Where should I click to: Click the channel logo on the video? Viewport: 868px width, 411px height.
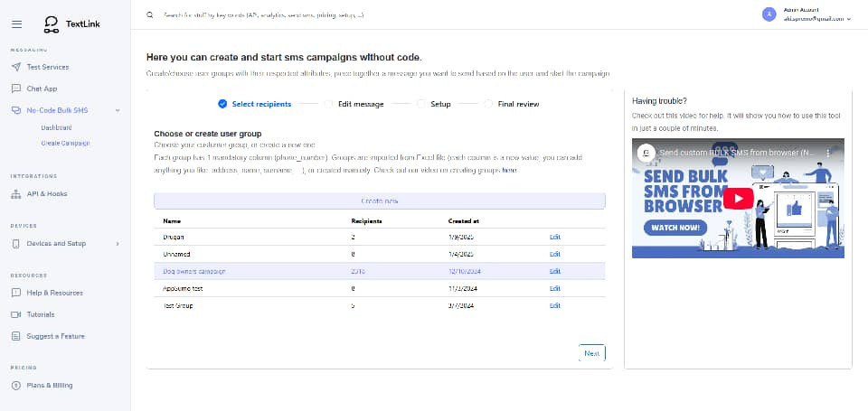[646, 152]
